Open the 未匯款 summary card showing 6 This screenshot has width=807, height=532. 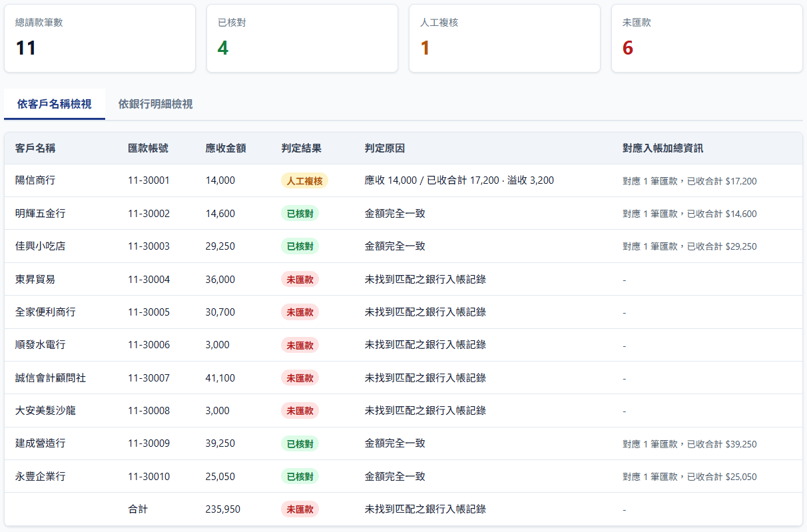coord(707,39)
